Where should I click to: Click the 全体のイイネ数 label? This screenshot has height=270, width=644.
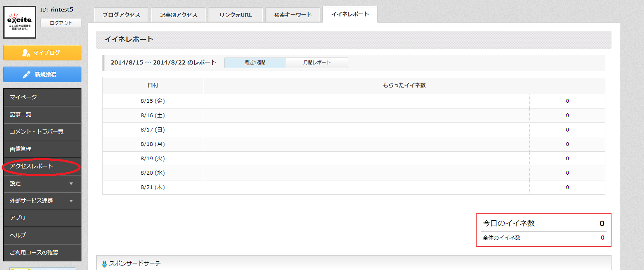[501, 238]
